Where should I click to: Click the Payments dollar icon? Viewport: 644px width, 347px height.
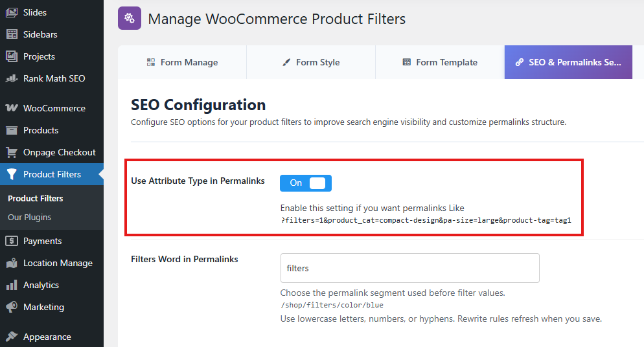coord(12,241)
